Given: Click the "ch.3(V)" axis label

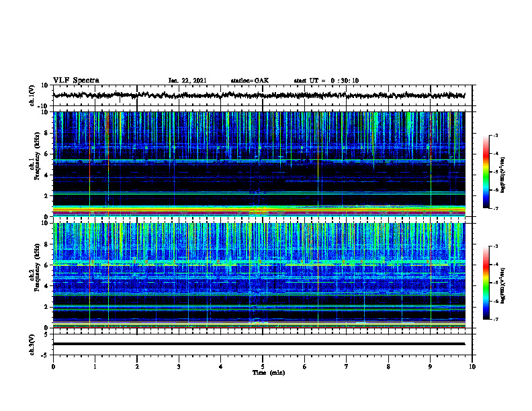Looking at the screenshot, I should pyautogui.click(x=32, y=345).
